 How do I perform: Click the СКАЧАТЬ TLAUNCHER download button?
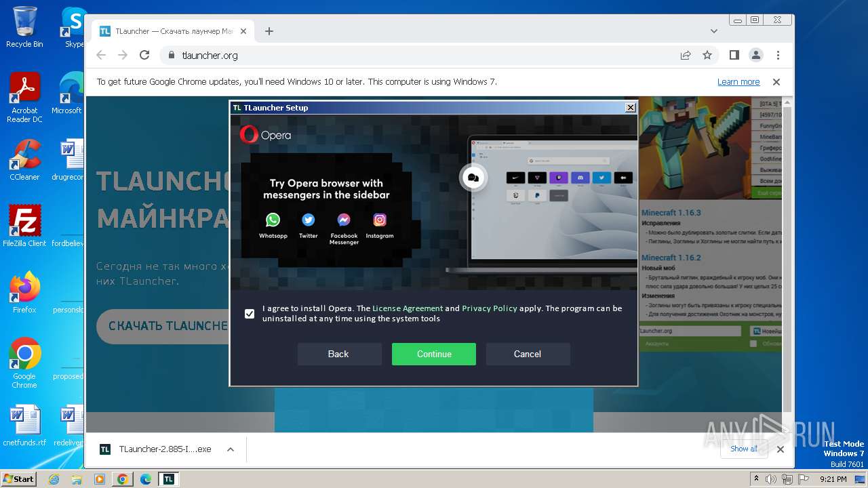click(x=163, y=326)
